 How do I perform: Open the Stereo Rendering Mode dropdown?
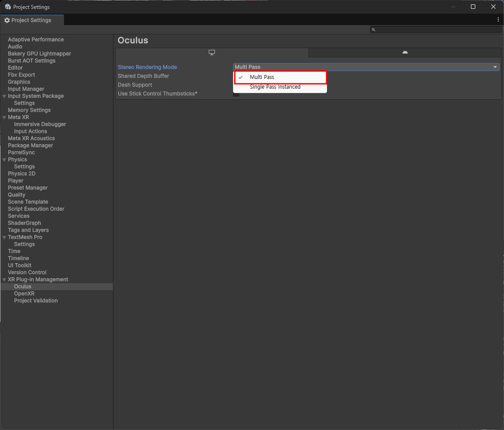tap(366, 67)
